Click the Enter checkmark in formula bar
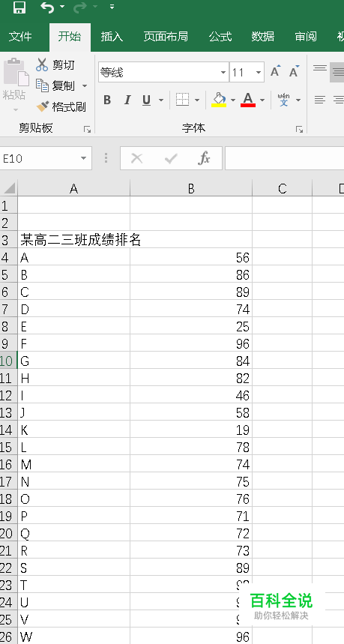344x644 pixels. (170, 158)
